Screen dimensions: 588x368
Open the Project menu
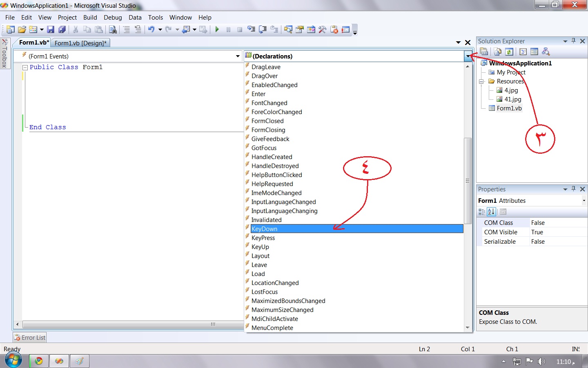tap(67, 17)
